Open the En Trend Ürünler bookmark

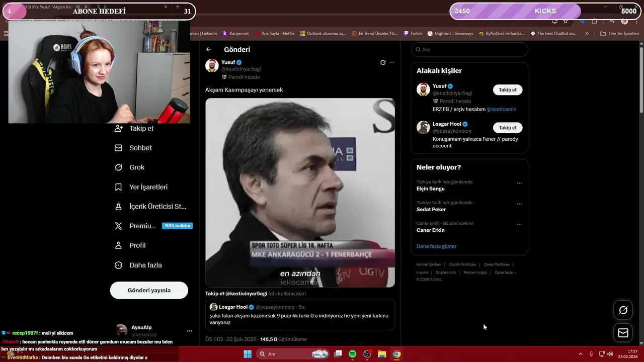374,34
